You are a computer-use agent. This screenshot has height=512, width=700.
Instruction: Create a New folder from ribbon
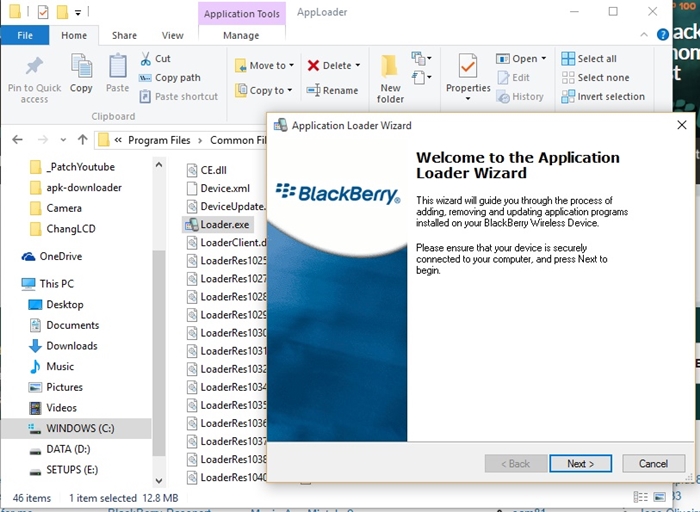[390, 79]
